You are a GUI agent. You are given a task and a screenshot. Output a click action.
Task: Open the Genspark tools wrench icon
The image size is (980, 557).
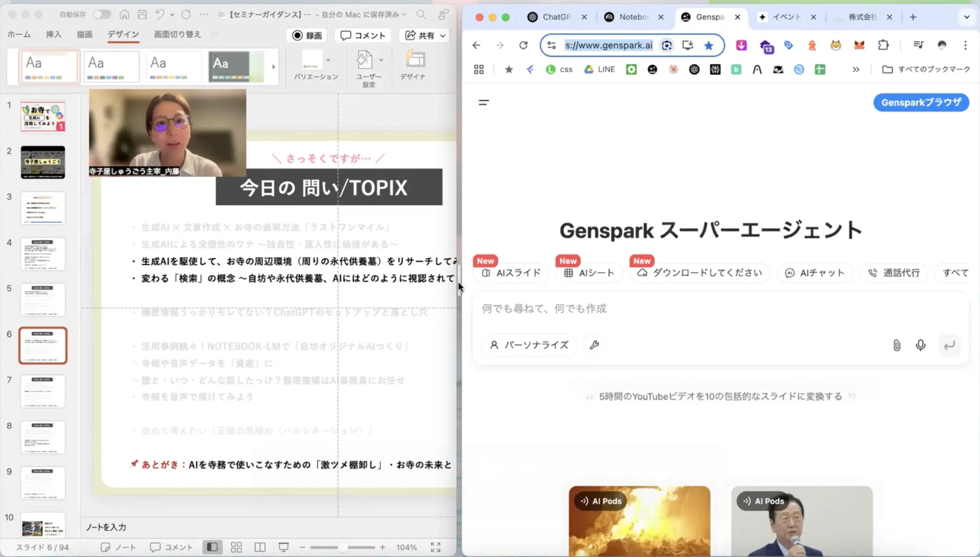(x=594, y=345)
